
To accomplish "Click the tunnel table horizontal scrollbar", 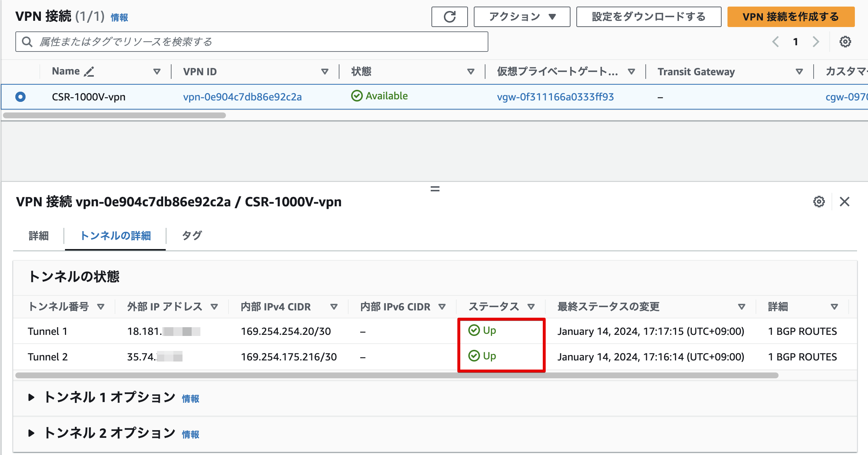I will [x=396, y=375].
